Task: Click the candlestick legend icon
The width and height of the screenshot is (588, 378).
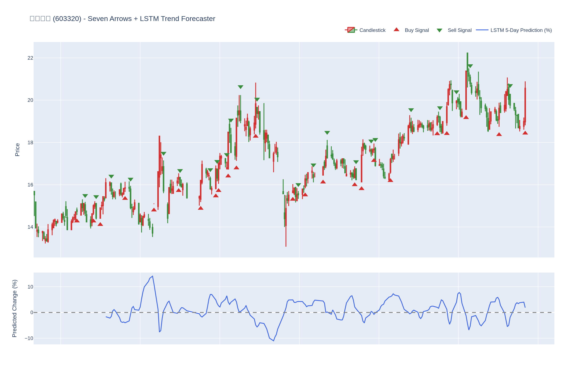Action: 351,30
